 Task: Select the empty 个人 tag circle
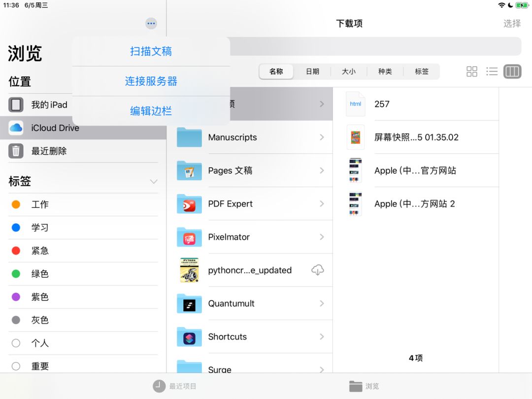click(16, 343)
